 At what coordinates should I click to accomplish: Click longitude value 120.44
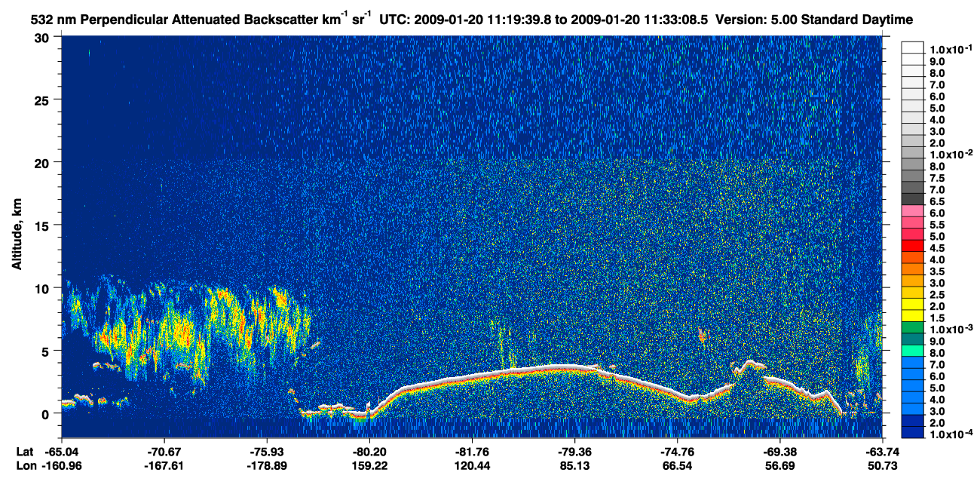(472, 465)
